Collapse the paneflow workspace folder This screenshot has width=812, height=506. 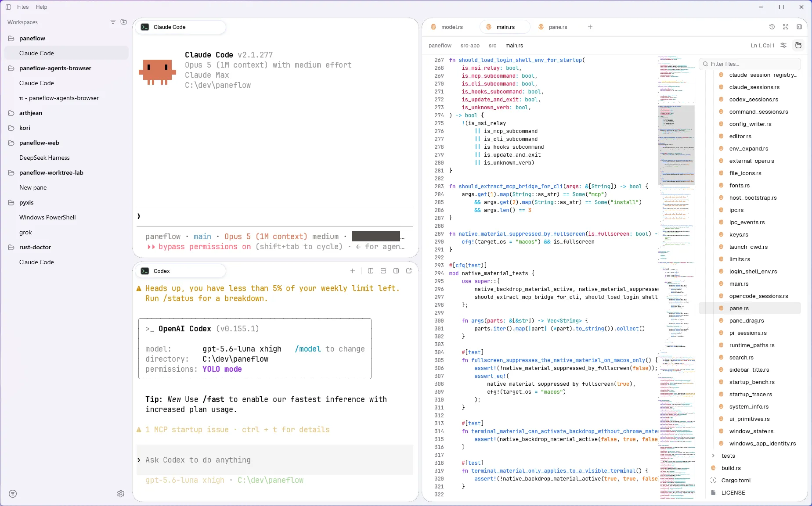click(x=11, y=38)
